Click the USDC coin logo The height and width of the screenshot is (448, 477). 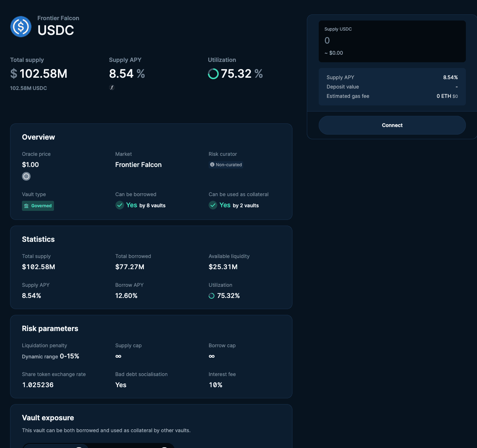point(21,27)
